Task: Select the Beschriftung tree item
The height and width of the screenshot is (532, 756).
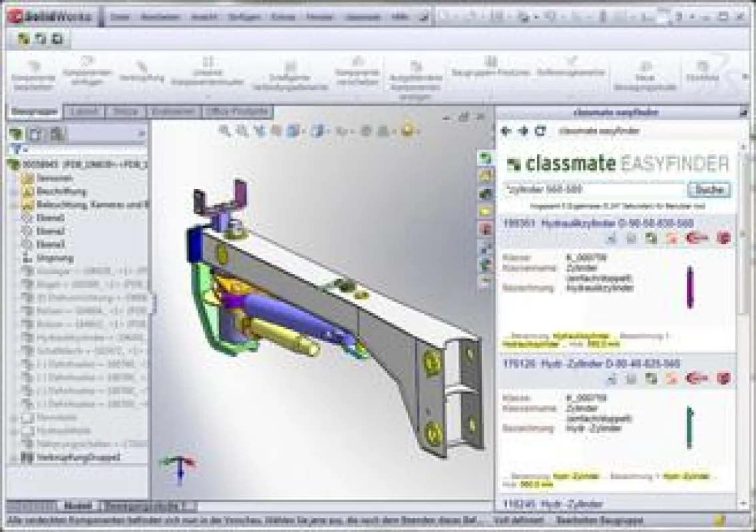Action: click(62, 192)
